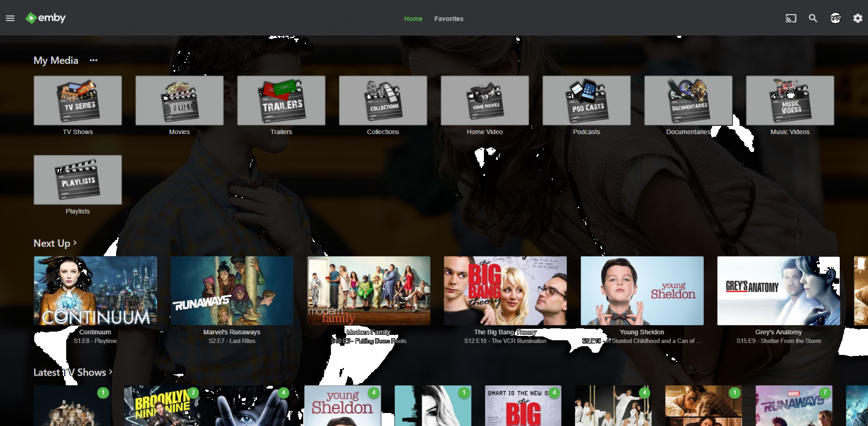868x426 pixels.
Task: Open the Modern Family poster in Next Up
Action: [368, 291]
